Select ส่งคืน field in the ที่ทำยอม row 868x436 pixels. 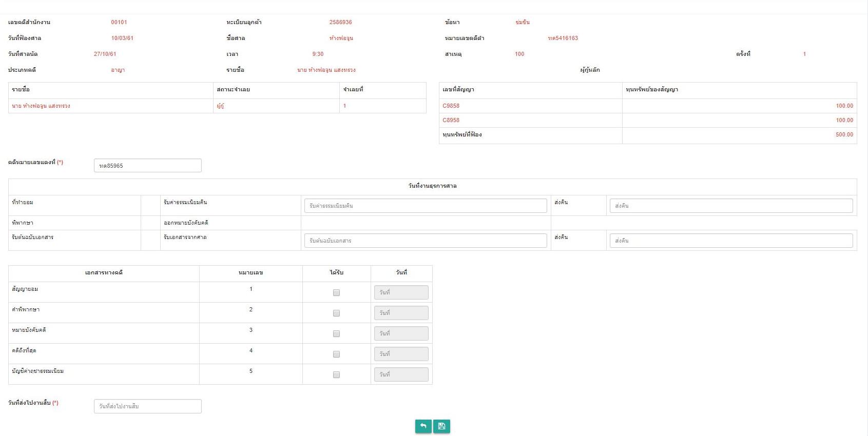pyautogui.click(x=731, y=206)
